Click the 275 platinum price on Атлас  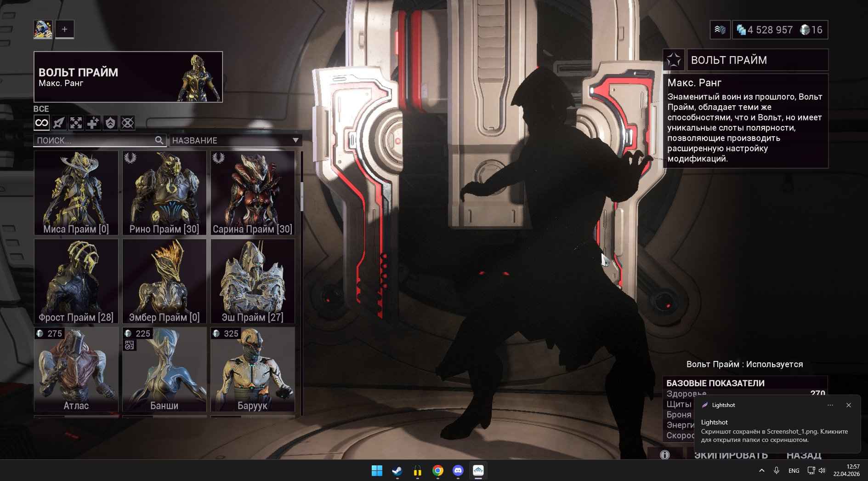[x=49, y=333]
